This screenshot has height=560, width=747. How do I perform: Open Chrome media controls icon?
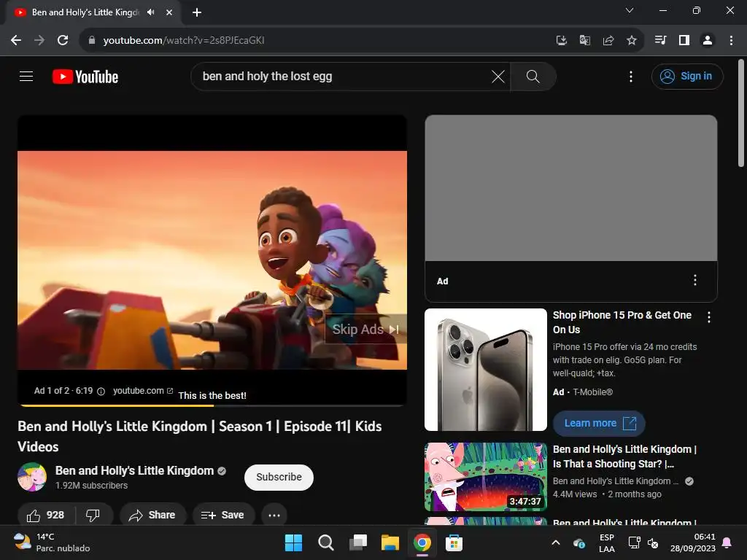pos(660,40)
